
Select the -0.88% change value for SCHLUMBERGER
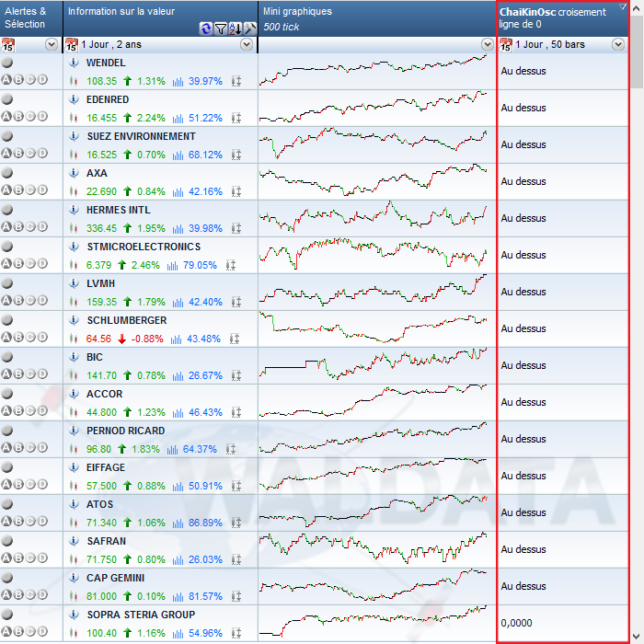(147, 339)
